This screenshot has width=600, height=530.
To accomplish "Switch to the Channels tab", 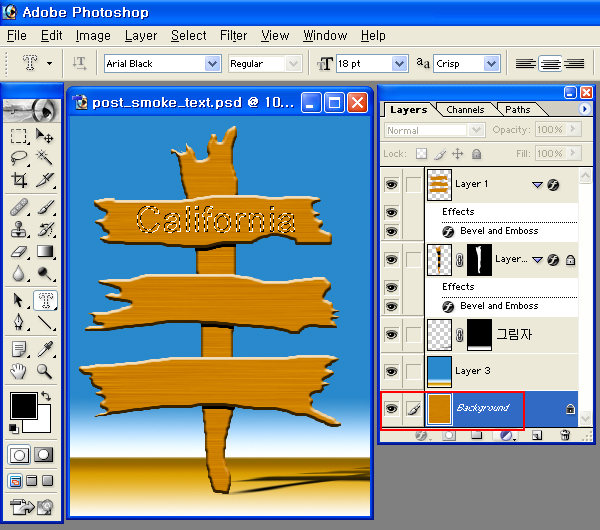I will (465, 110).
